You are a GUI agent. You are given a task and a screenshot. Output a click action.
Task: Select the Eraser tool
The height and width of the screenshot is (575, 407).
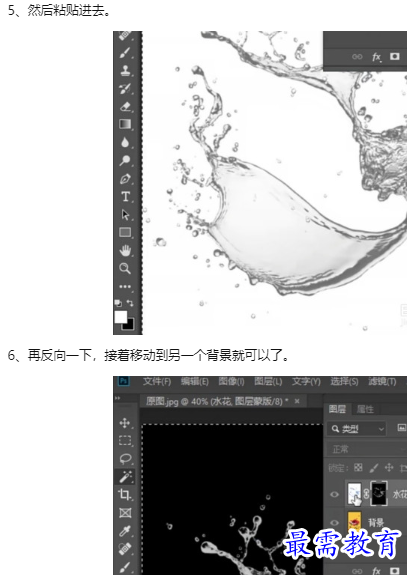tap(125, 106)
